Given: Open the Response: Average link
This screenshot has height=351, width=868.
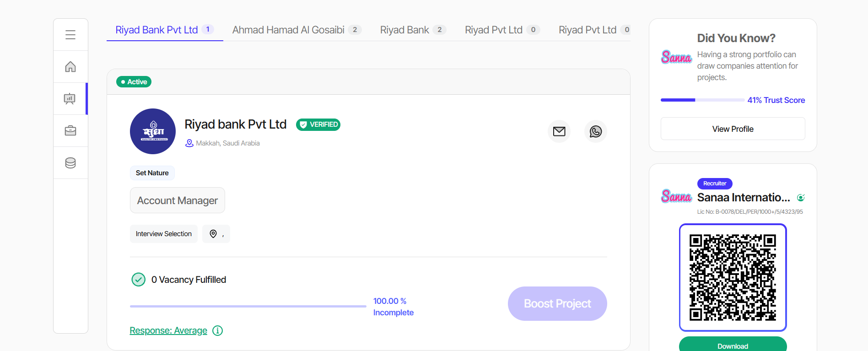Looking at the screenshot, I should point(168,330).
